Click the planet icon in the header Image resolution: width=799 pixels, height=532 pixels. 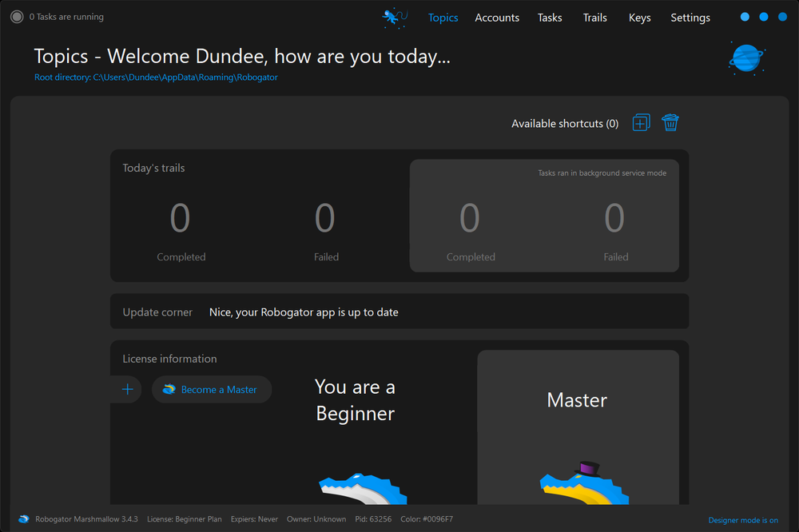coord(747,58)
